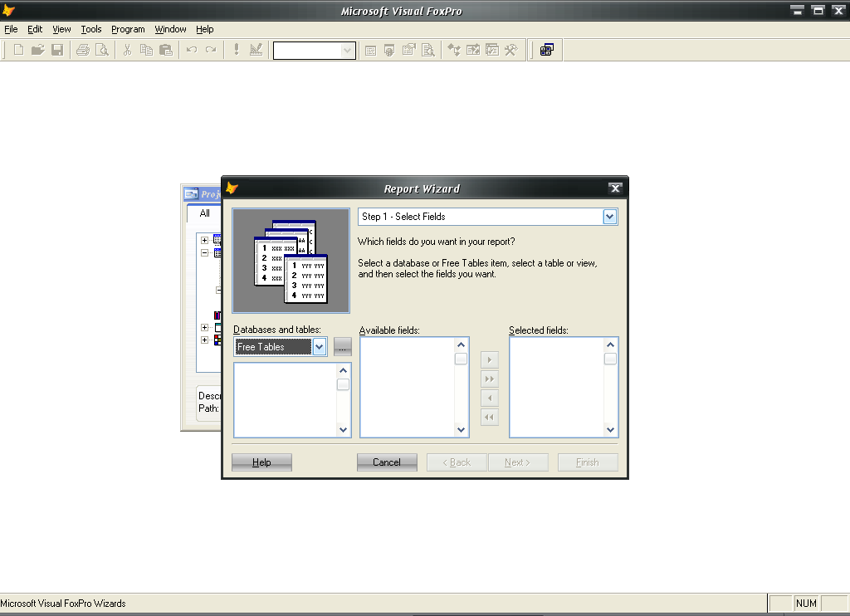Click the add single field arrow button
850x616 pixels.
click(x=490, y=360)
